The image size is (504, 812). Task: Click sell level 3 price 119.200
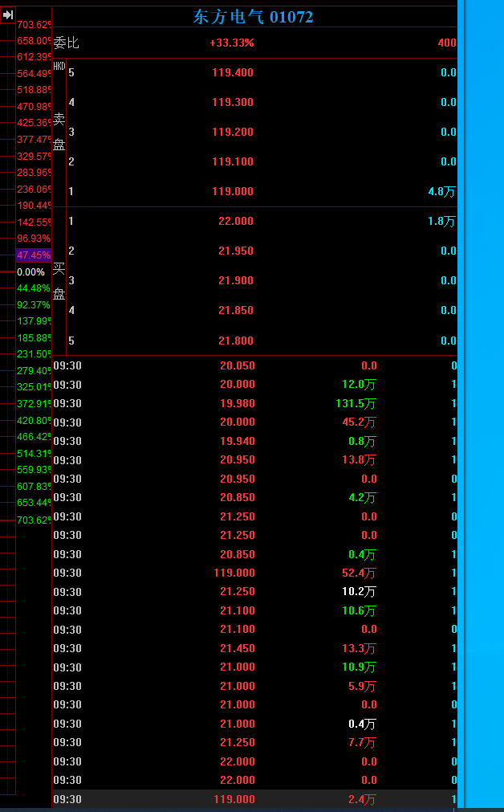pos(233,132)
